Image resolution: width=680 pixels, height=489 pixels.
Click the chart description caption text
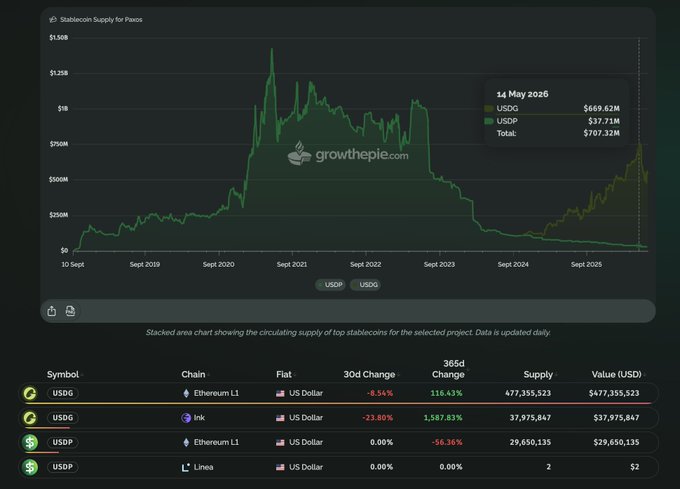pyautogui.click(x=348, y=333)
